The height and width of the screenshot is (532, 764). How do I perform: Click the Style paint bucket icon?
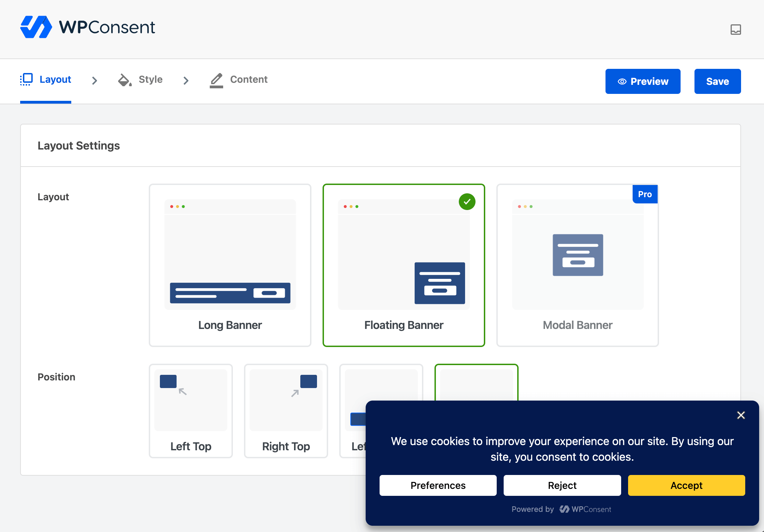click(125, 80)
